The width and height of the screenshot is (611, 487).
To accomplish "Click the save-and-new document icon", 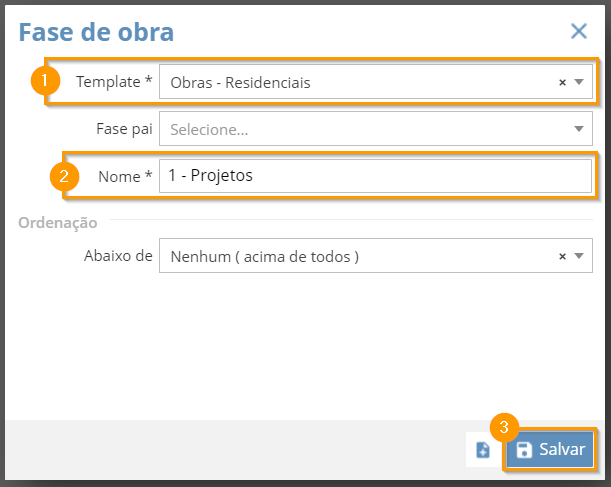I will tap(483, 450).
